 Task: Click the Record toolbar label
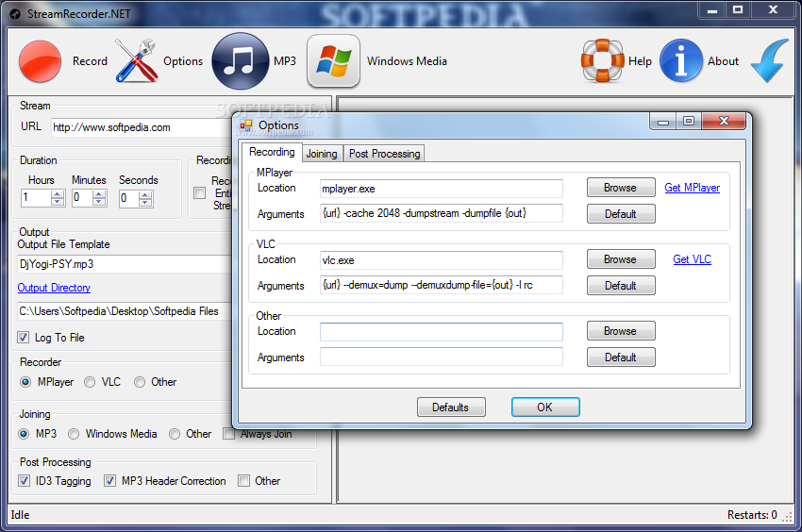90,61
